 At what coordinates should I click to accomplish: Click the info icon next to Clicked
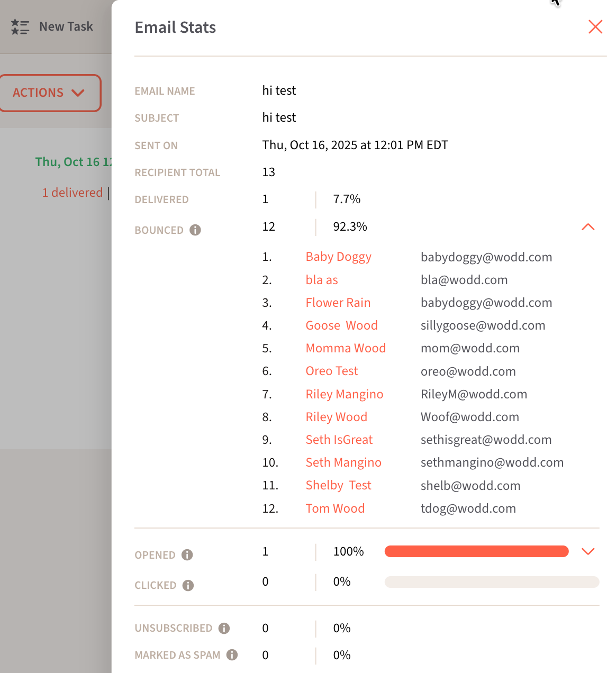point(188,585)
